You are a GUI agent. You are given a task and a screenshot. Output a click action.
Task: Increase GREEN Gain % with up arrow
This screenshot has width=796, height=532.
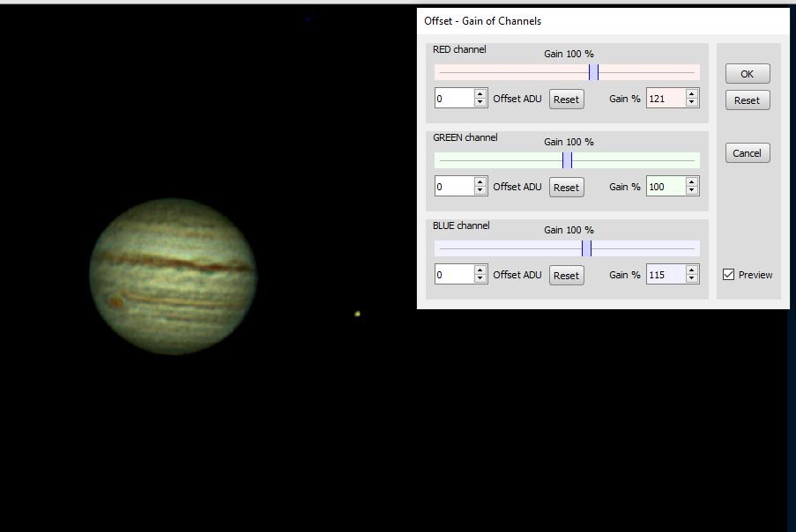(692, 181)
